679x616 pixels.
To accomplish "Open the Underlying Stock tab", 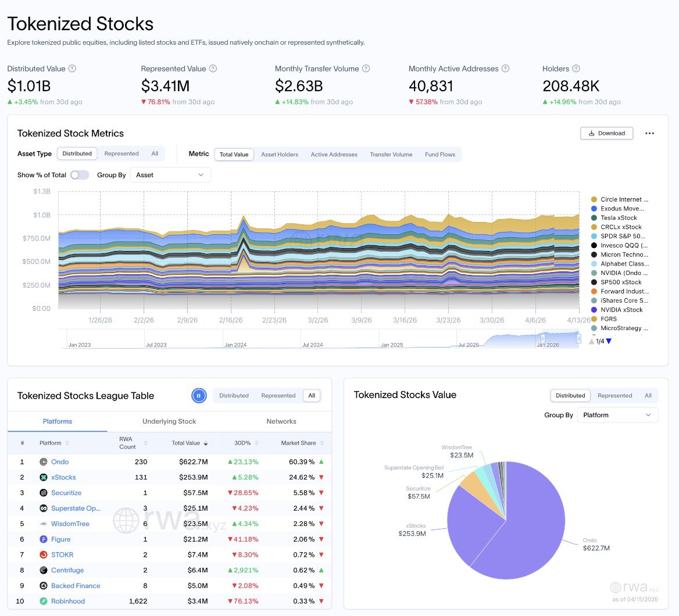I will [169, 421].
